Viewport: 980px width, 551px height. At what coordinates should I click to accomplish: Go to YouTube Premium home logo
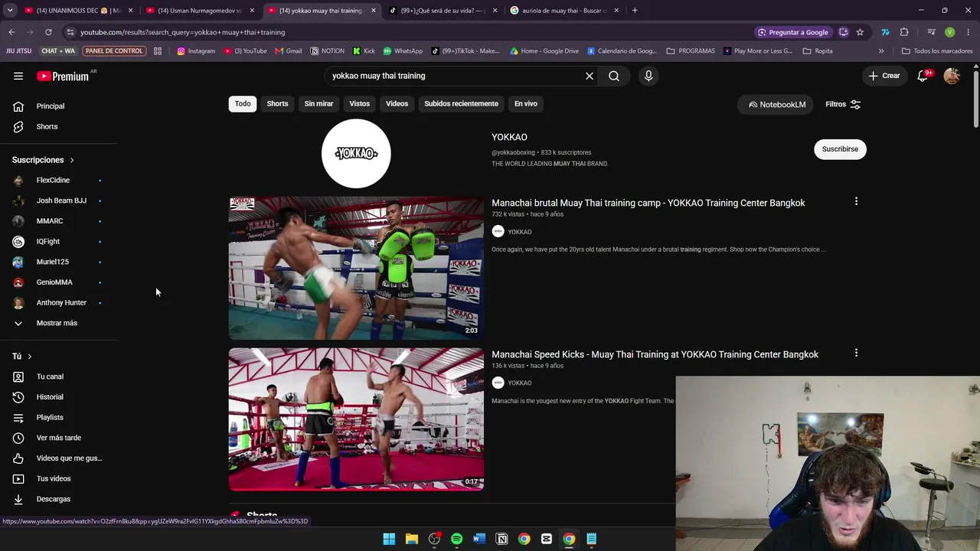(63, 76)
